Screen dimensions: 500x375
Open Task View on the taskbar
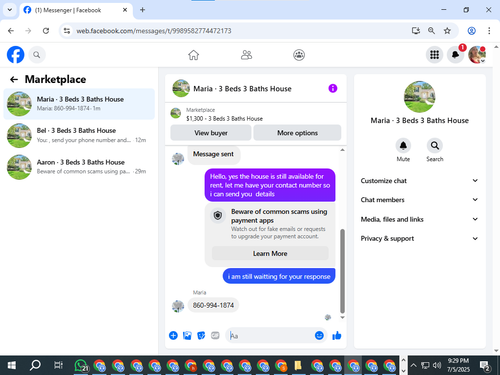click(58, 366)
